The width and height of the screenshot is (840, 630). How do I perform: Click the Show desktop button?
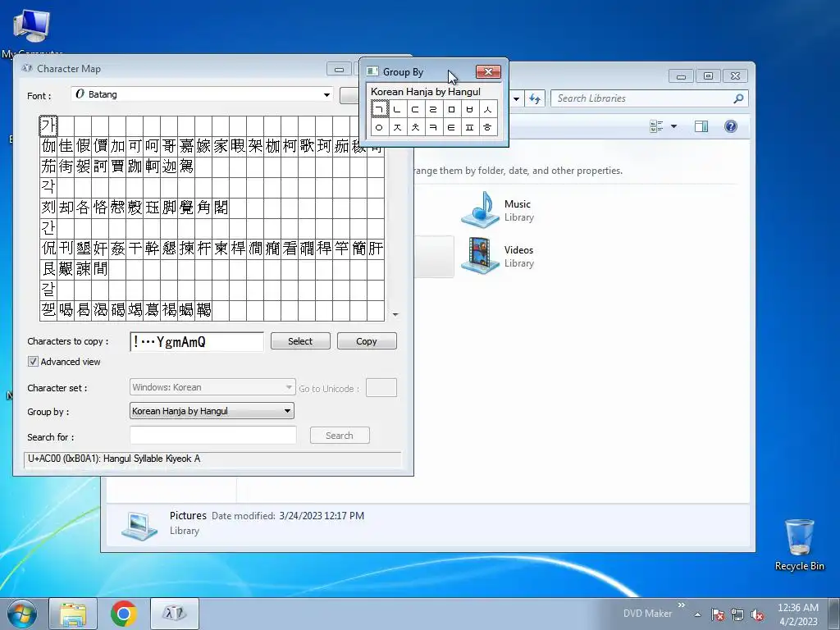(x=834, y=614)
